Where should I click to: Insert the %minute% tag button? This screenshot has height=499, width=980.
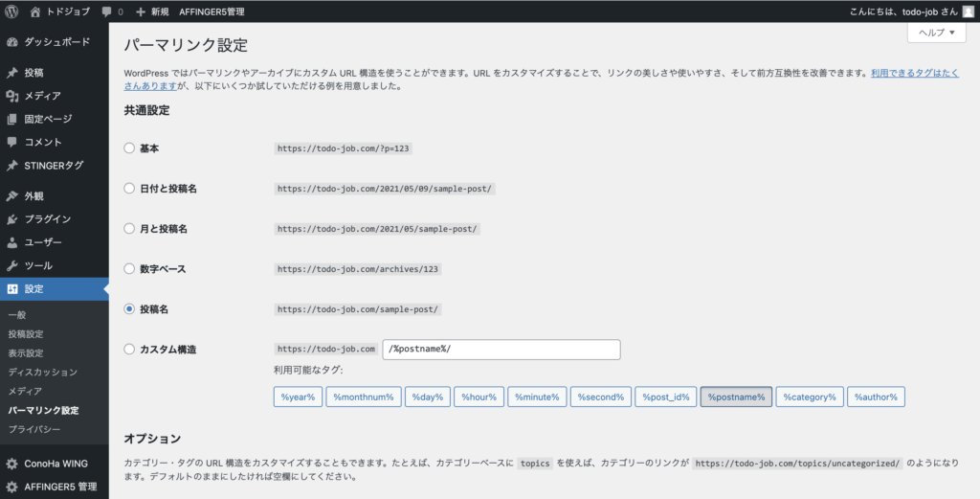coord(537,397)
